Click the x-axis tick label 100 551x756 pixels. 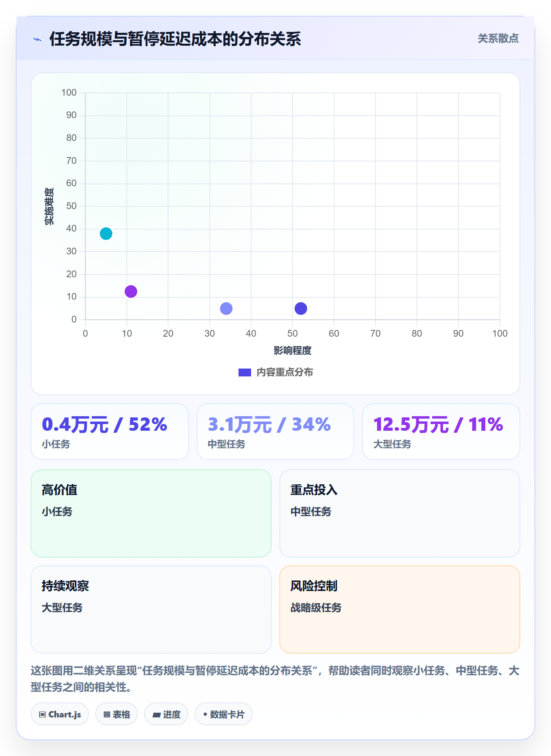tap(500, 334)
